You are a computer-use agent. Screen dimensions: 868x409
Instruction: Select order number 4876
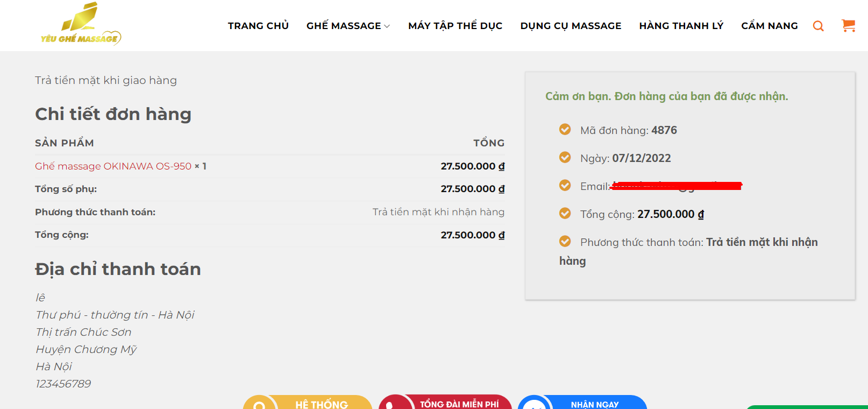click(x=664, y=130)
